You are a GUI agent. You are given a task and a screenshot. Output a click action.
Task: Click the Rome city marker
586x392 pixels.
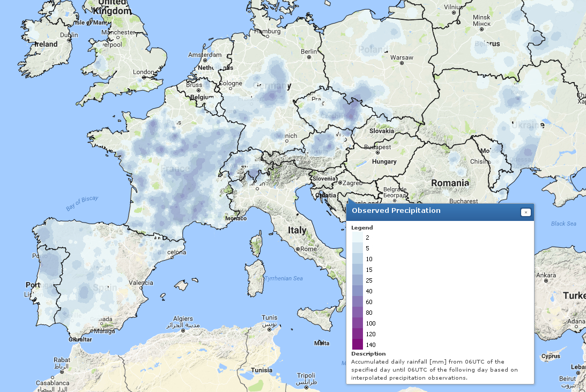pyautogui.click(x=298, y=249)
